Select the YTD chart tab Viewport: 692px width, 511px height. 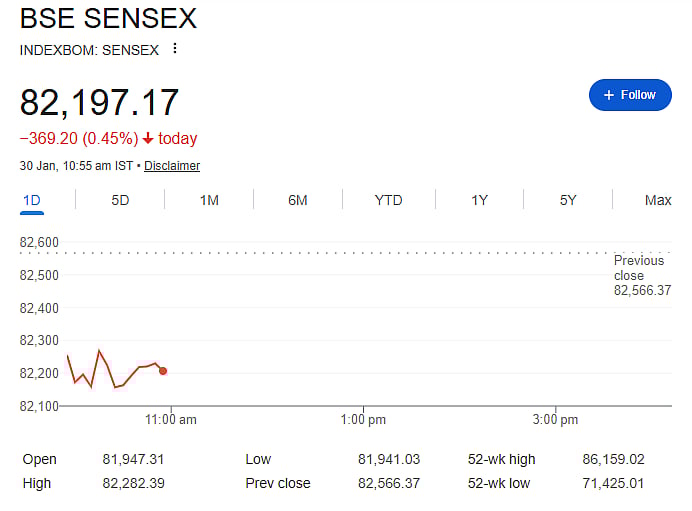(388, 200)
